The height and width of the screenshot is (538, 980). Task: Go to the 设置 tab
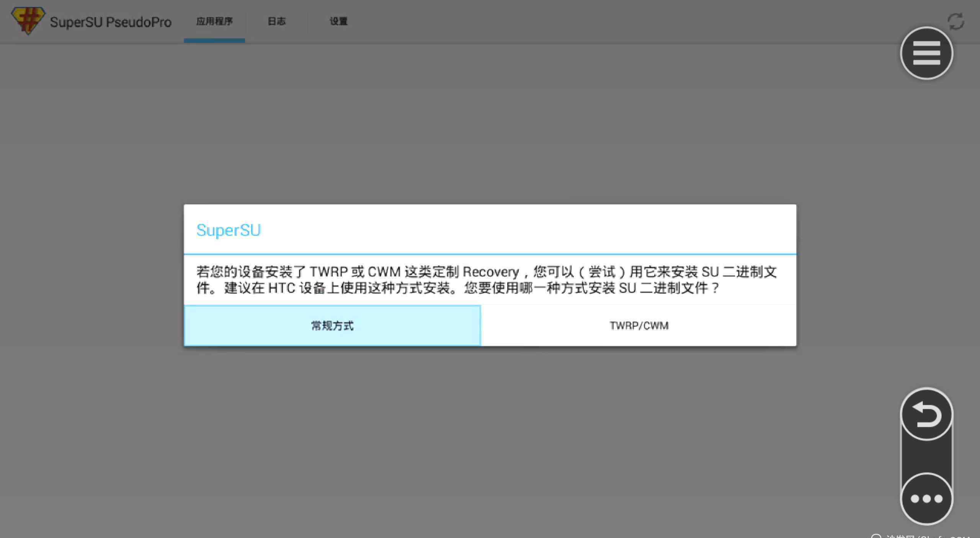pos(338,21)
